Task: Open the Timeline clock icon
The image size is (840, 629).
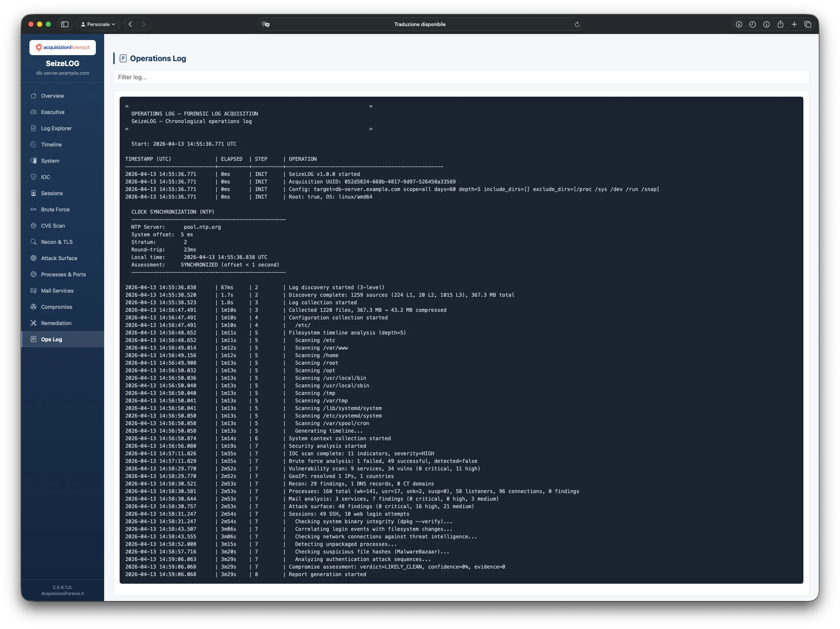Action: (x=34, y=144)
